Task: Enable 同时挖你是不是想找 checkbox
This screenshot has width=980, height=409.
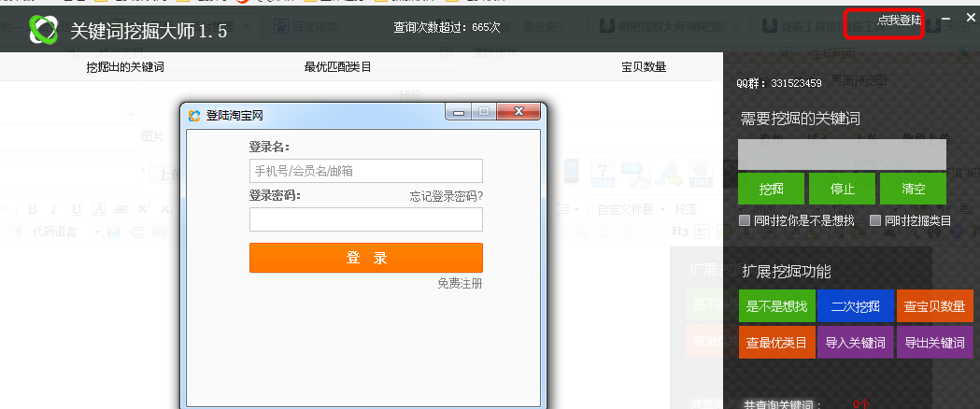Action: [x=744, y=219]
